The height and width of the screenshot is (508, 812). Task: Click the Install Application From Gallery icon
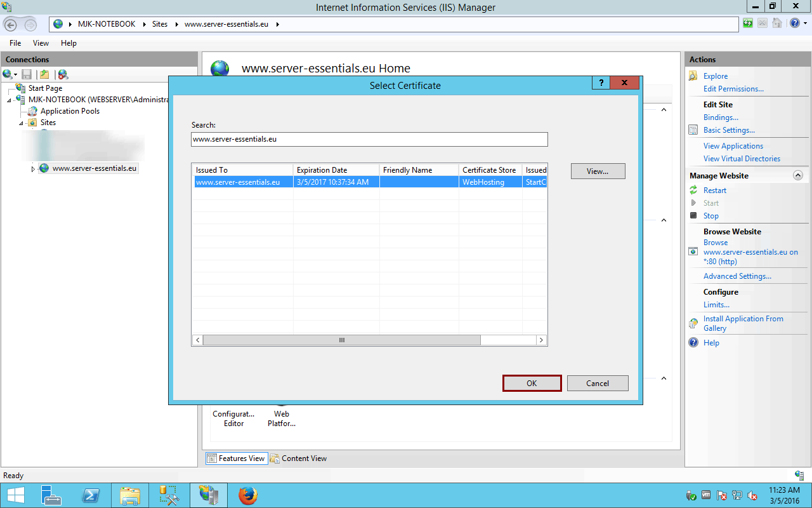click(693, 323)
